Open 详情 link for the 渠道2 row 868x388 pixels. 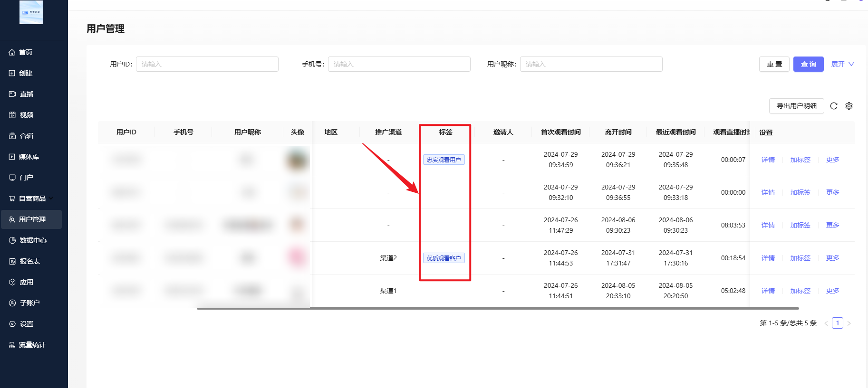768,258
